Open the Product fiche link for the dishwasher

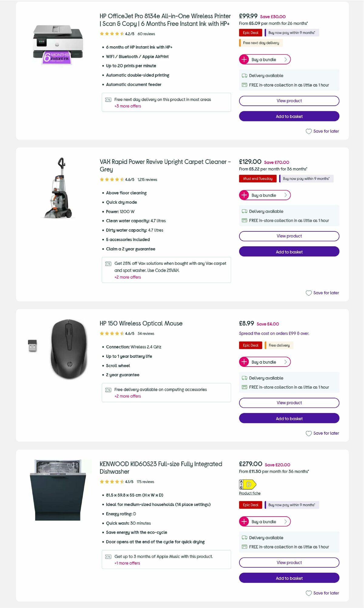249,493
